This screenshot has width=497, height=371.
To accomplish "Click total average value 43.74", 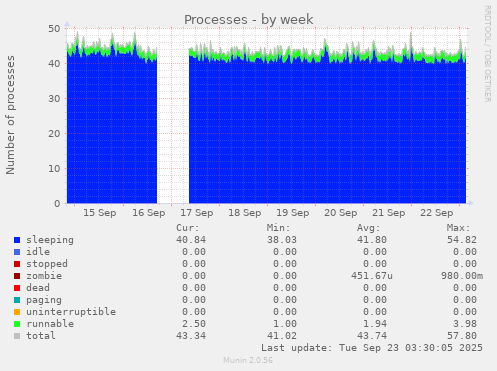I will pos(372,336).
